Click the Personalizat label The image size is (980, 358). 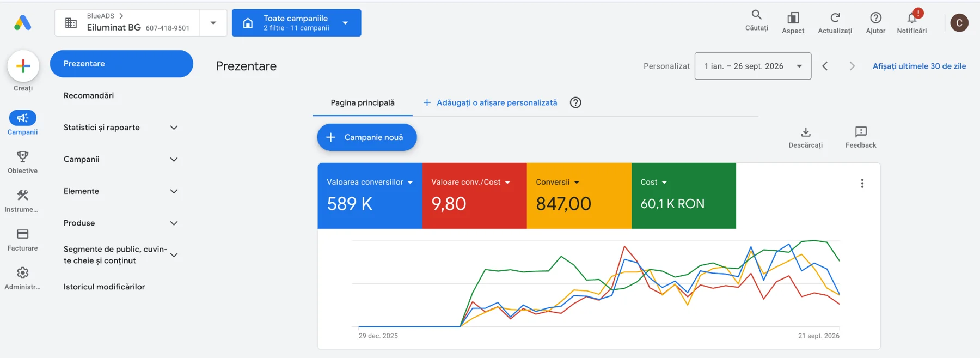666,66
